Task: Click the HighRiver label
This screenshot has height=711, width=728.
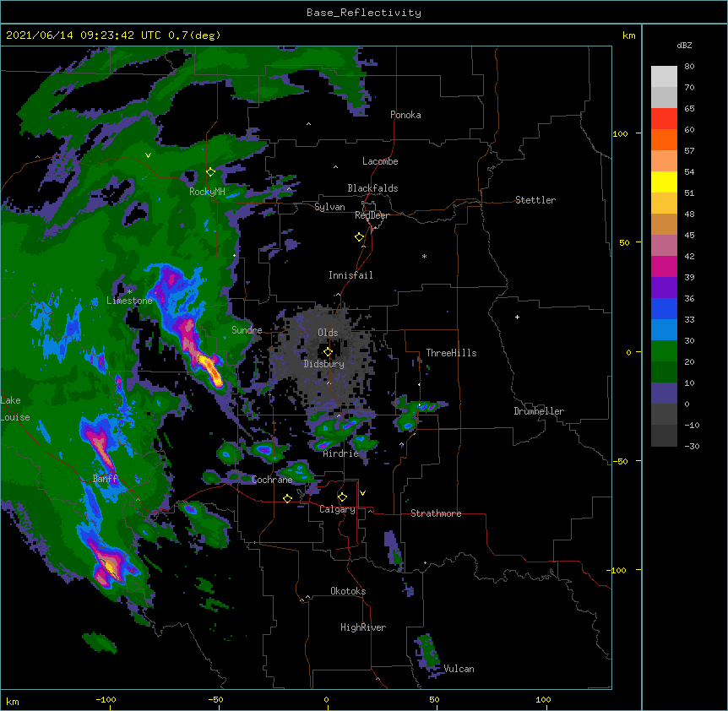Action: (363, 627)
